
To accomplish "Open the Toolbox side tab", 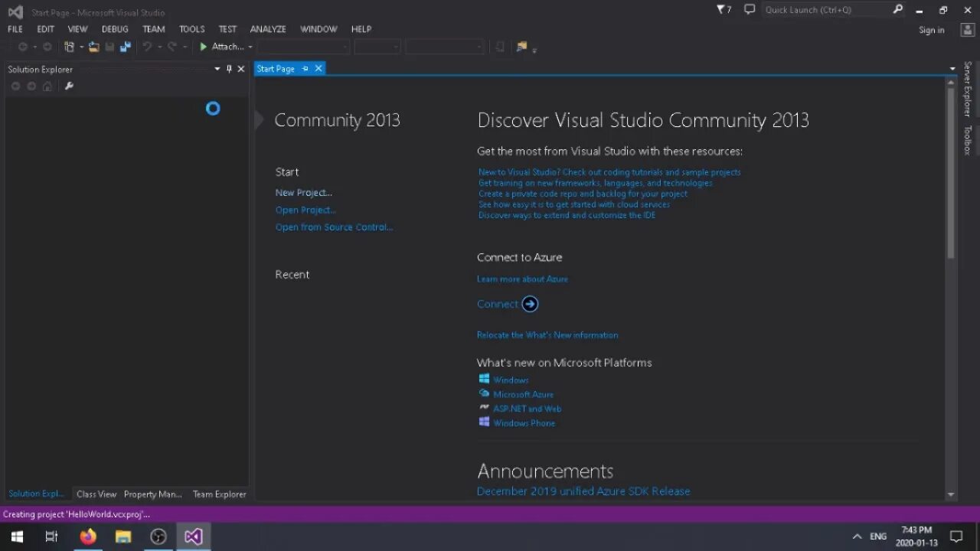I will [968, 141].
